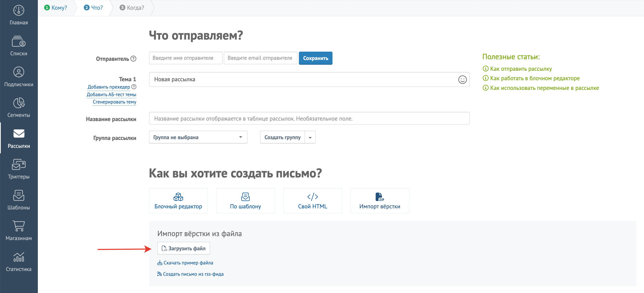Choose Блочный редактор option
Screen dimensions: 644x293
pyautogui.click(x=178, y=201)
